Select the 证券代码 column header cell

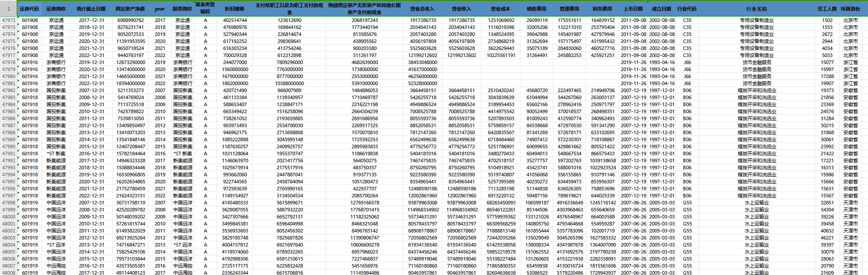pos(30,9)
